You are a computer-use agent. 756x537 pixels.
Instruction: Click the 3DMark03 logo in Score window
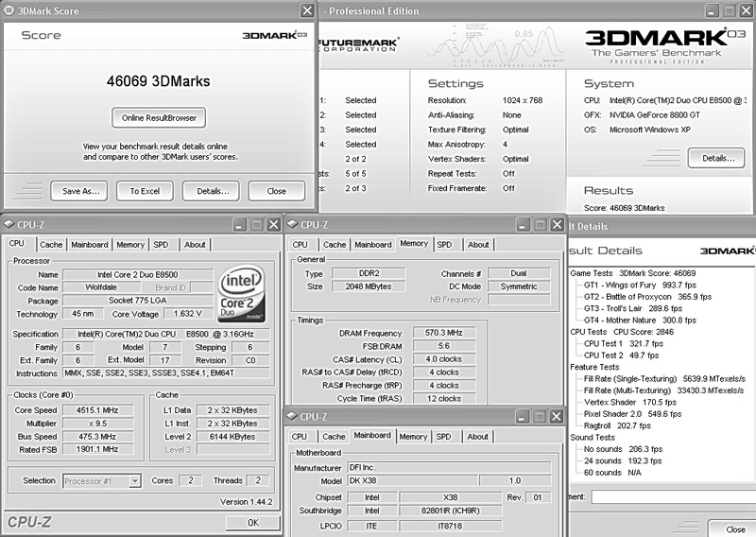click(x=275, y=35)
